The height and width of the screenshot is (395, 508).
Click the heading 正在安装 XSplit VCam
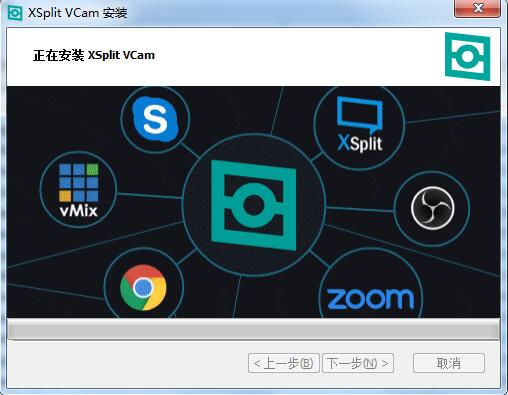(94, 55)
